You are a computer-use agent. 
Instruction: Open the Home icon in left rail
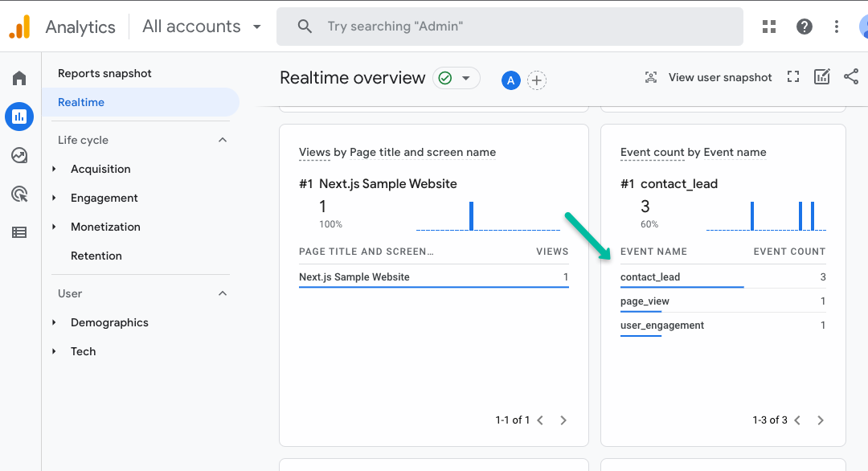pyautogui.click(x=19, y=78)
